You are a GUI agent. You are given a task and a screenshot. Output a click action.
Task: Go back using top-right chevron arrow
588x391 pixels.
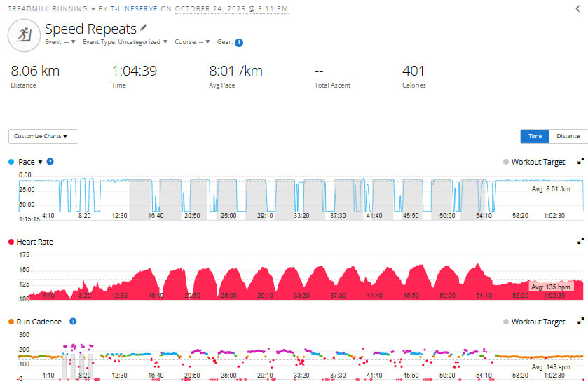pos(578,8)
